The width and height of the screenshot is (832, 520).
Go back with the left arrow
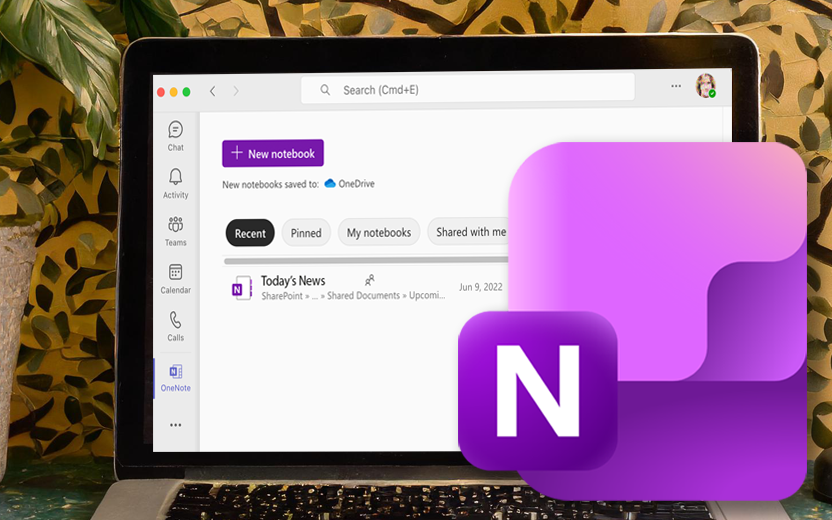[212, 91]
